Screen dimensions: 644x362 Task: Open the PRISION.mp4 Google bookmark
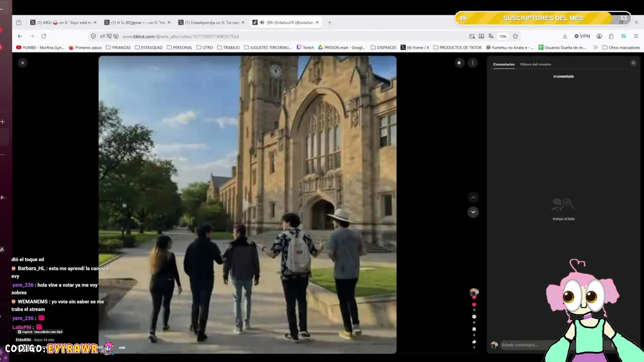pyautogui.click(x=342, y=48)
